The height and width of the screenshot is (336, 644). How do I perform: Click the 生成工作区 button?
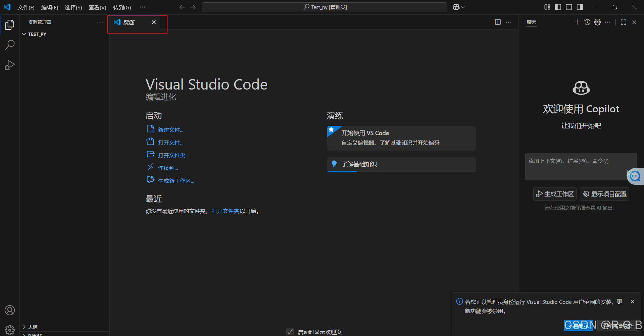pyautogui.click(x=555, y=194)
